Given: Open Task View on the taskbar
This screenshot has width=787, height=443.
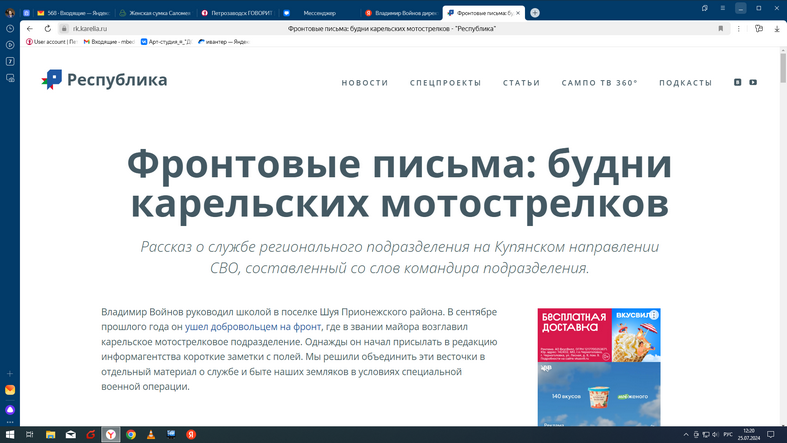Looking at the screenshot, I should 30,434.
